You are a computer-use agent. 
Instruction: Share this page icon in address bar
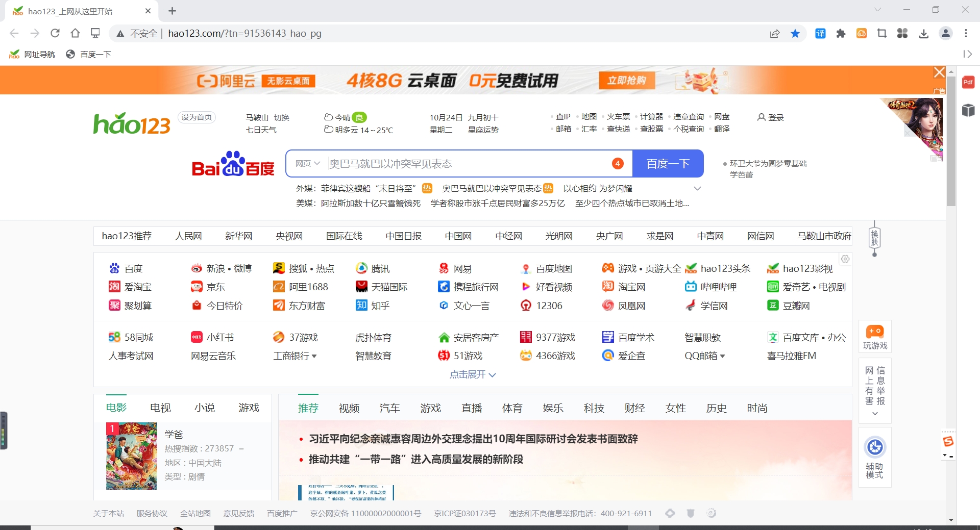point(775,34)
